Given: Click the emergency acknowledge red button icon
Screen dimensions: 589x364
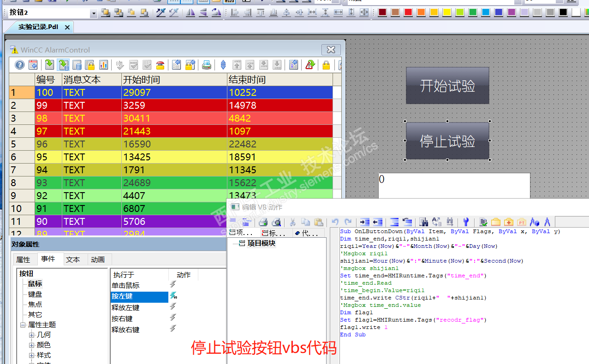Looking at the screenshot, I should (160, 65).
